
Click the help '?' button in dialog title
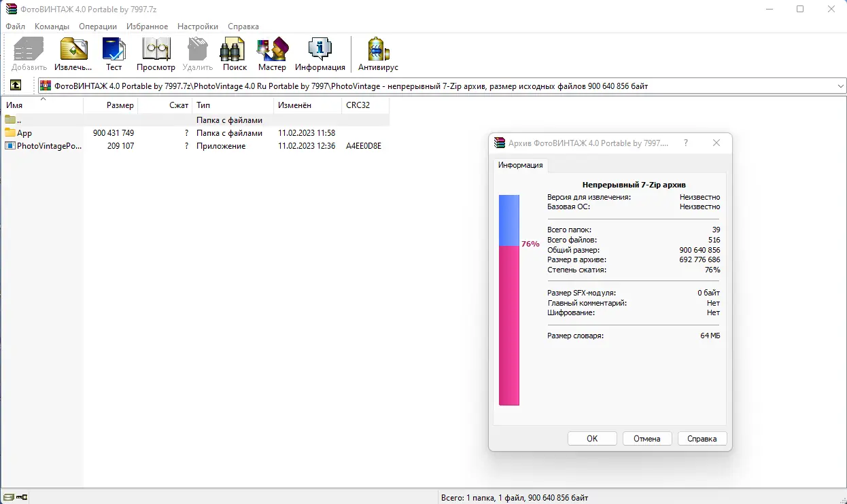pyautogui.click(x=685, y=143)
